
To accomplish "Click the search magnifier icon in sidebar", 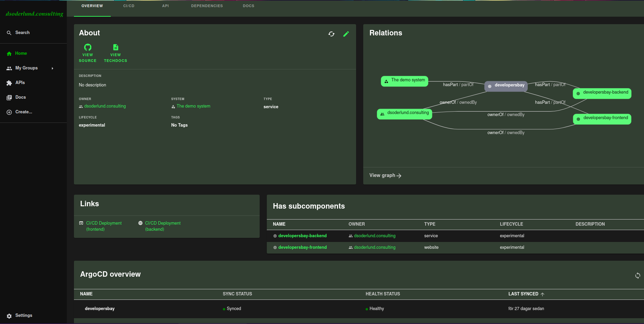I will (9, 33).
